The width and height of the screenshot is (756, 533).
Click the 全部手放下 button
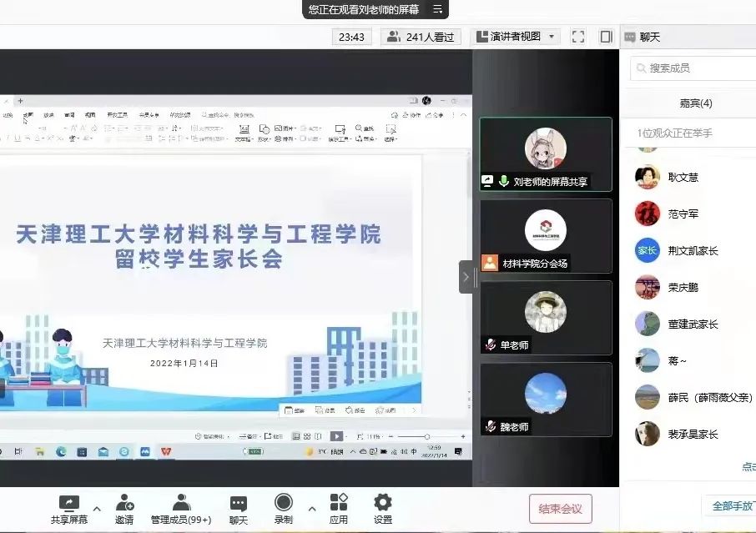[x=731, y=506]
